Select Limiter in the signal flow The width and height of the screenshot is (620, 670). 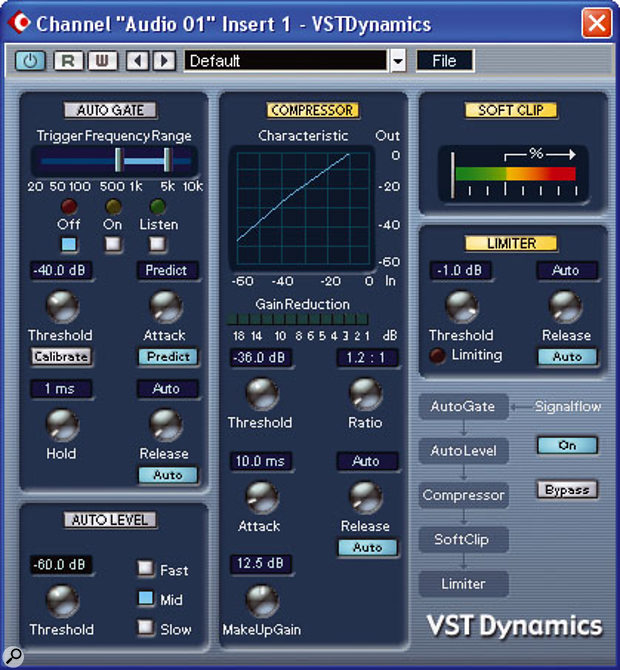coord(463,584)
